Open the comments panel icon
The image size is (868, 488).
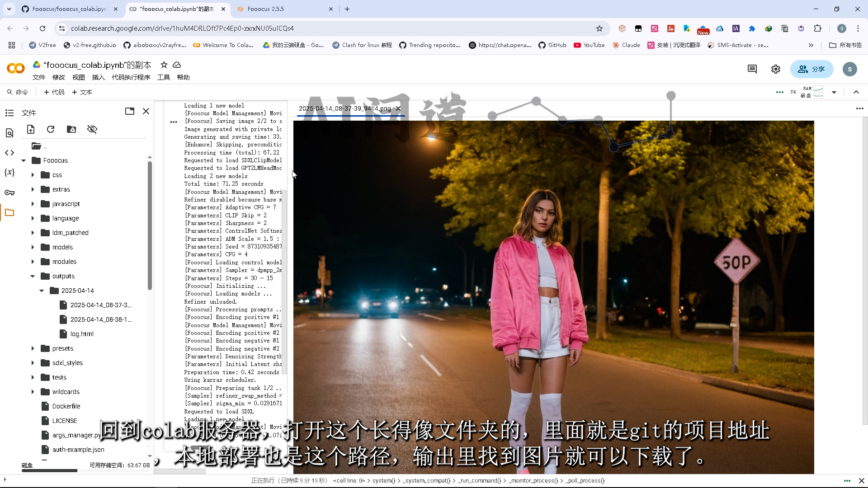(x=752, y=69)
